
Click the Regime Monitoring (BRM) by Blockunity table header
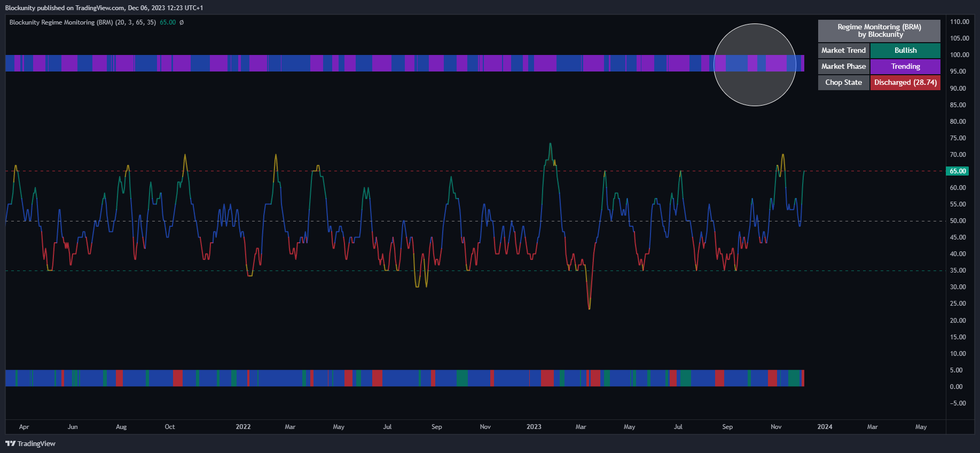(x=879, y=31)
